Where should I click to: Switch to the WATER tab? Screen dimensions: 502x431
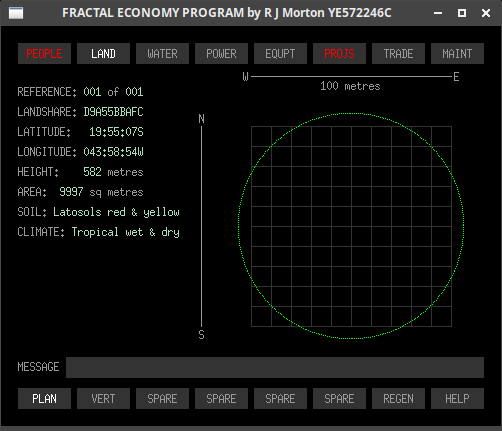coord(162,53)
